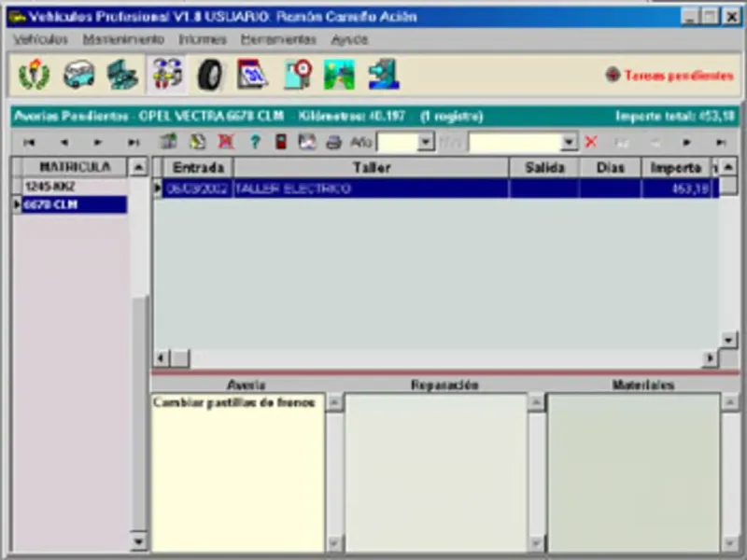Screen dimensions: 747x560
Task: Click inside the Avería text field
Action: [x=238, y=472]
